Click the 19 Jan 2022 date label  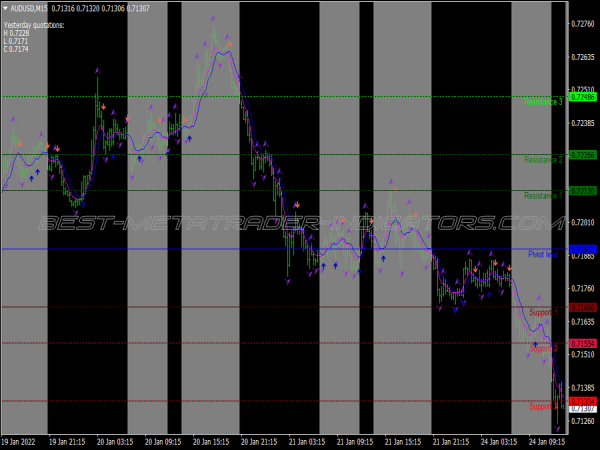coord(20,441)
